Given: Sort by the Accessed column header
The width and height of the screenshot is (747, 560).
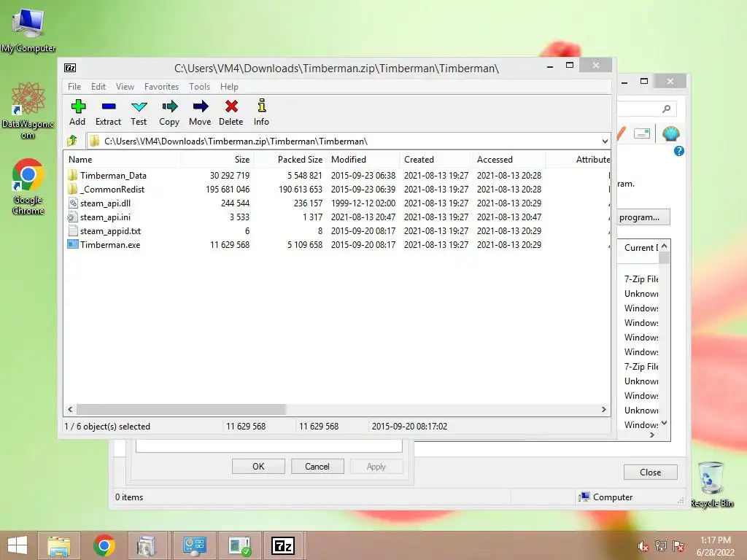Looking at the screenshot, I should tap(508, 160).
